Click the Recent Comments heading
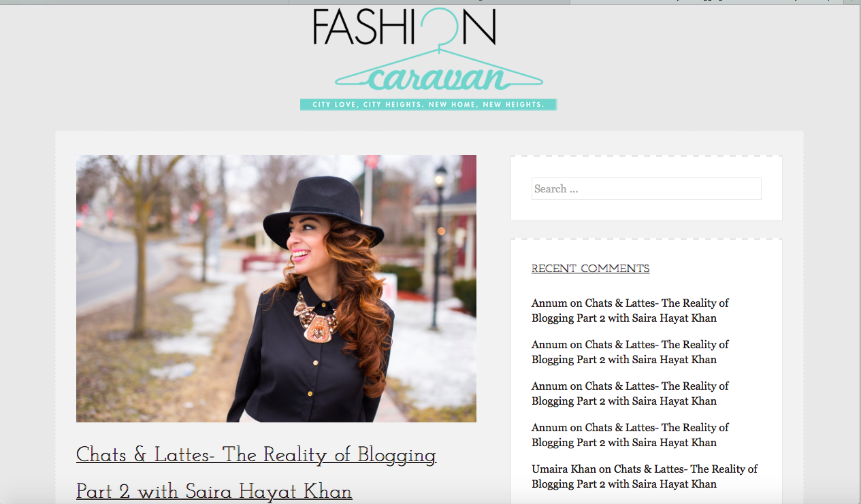Viewport: 861px width, 504px height. pyautogui.click(x=590, y=269)
